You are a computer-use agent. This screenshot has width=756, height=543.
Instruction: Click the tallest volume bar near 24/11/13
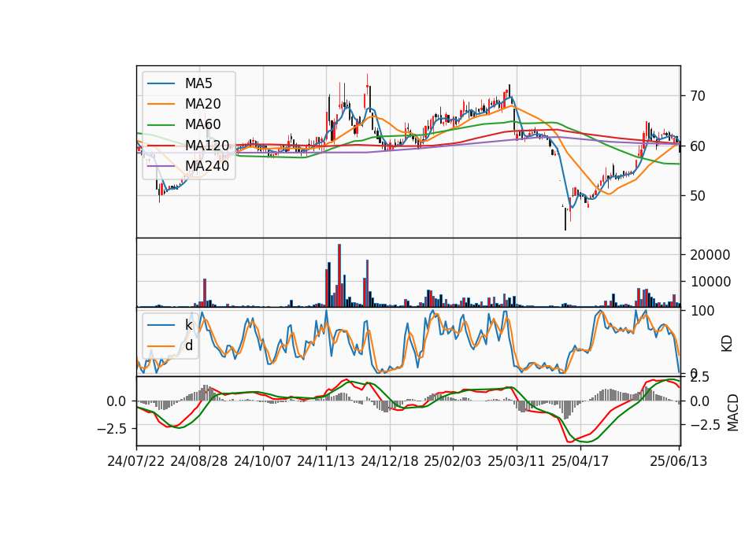pyautogui.click(x=339, y=275)
